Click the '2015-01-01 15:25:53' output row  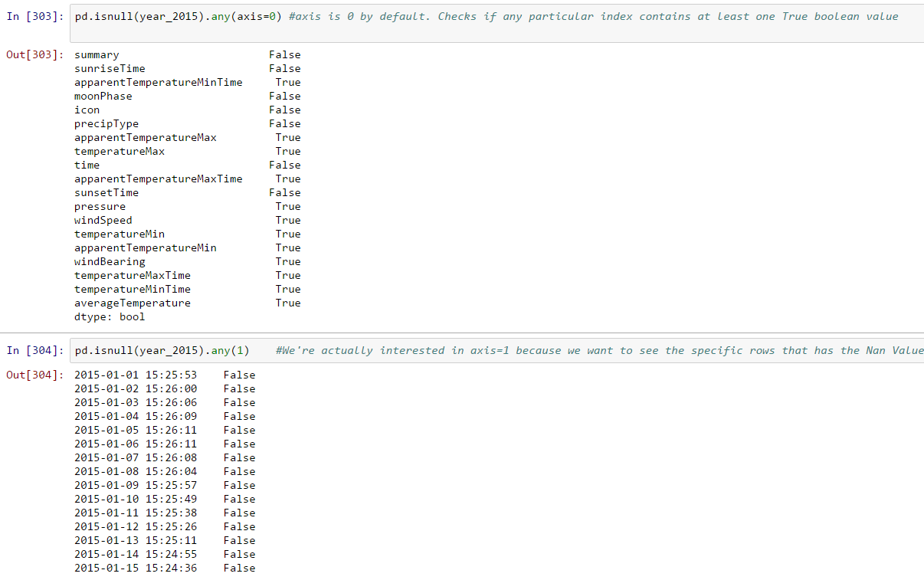(x=135, y=375)
